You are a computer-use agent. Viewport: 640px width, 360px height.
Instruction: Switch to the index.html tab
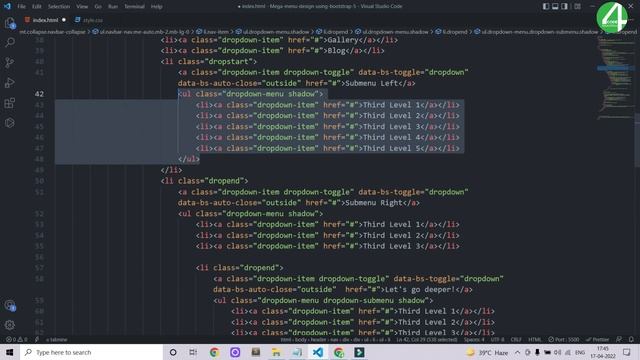pos(45,20)
